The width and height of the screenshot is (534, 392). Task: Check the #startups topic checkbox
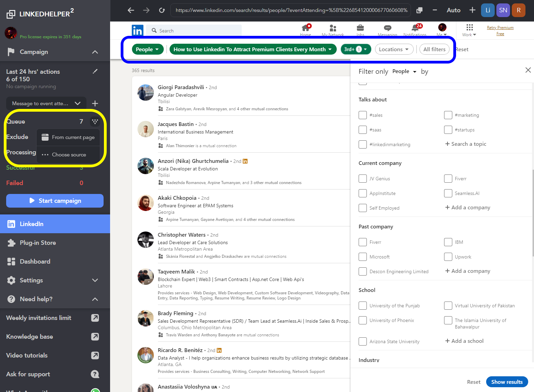[448, 130]
